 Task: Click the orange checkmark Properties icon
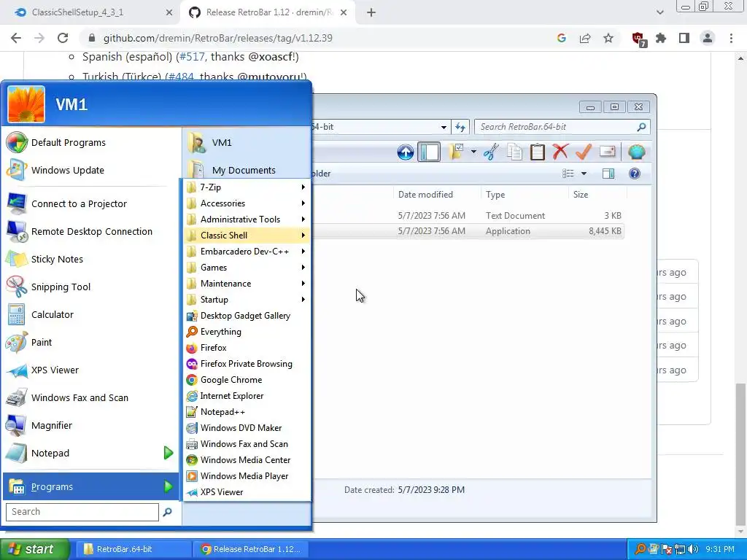[584, 152]
